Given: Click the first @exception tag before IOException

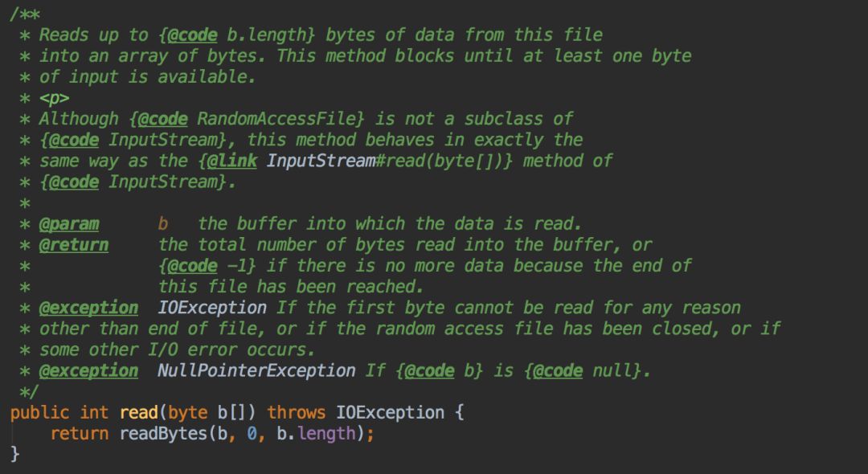Looking at the screenshot, I should (x=88, y=308).
